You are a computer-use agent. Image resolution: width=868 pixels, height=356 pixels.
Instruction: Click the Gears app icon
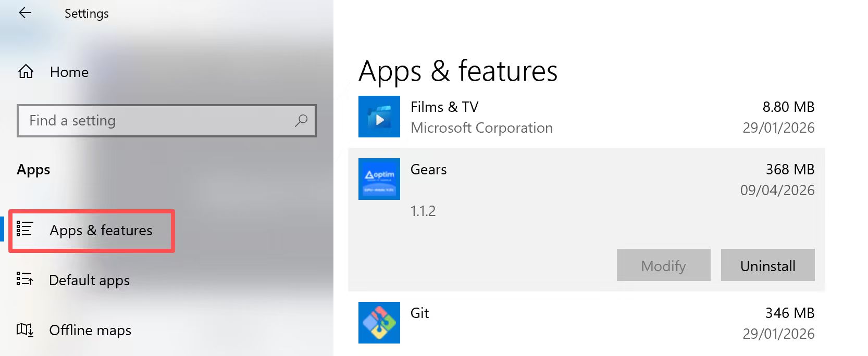[x=379, y=179]
